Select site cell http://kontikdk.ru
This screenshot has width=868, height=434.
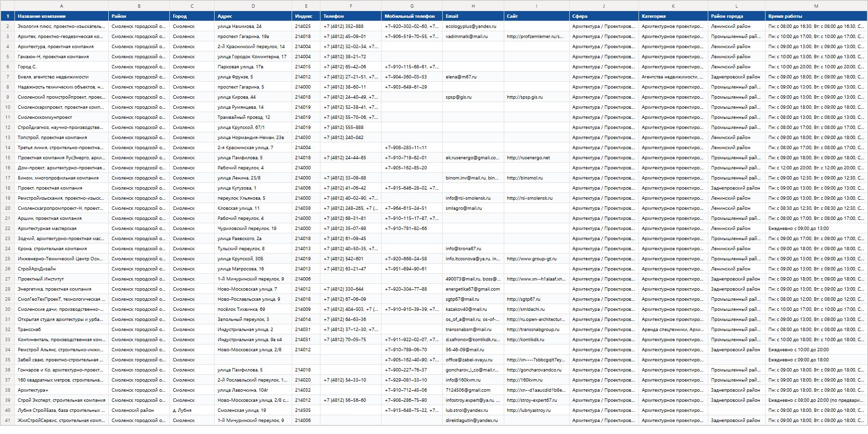[536, 339]
